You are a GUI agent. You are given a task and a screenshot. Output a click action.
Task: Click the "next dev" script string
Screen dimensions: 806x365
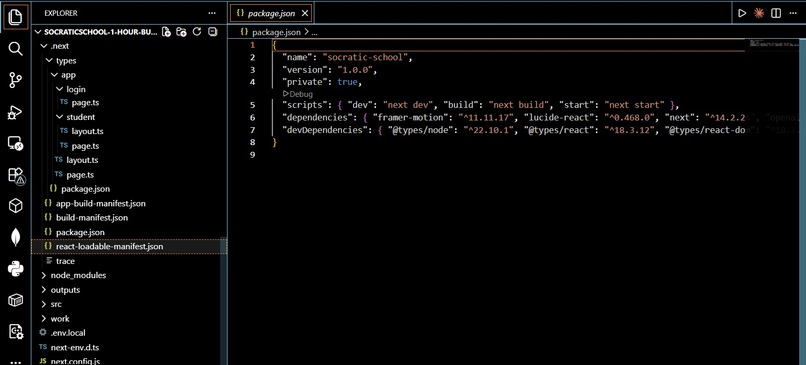[x=408, y=105]
